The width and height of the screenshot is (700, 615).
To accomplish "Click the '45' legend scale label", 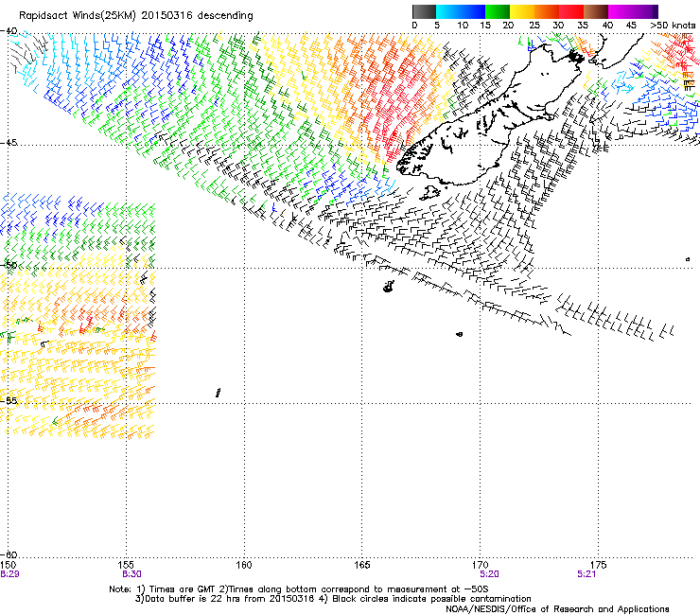I will [x=631, y=26].
